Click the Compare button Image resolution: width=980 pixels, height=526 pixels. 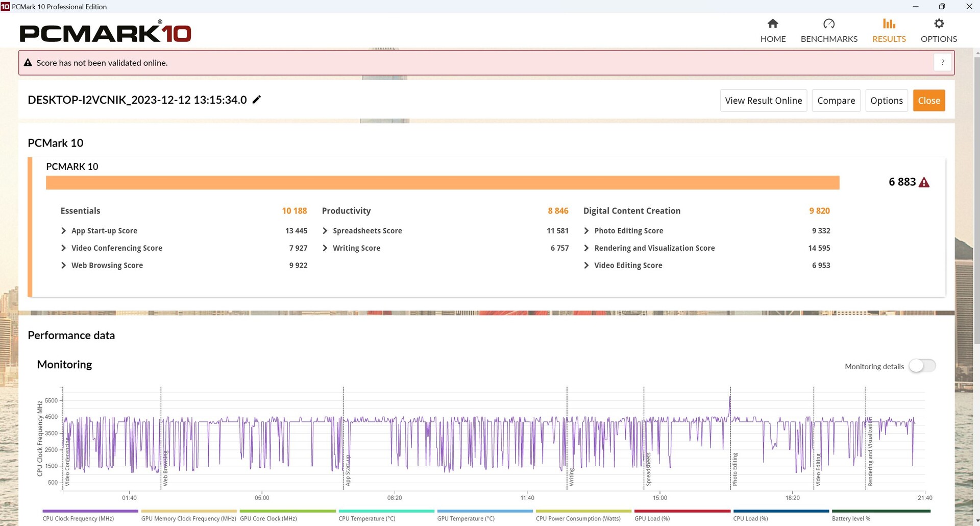click(836, 101)
